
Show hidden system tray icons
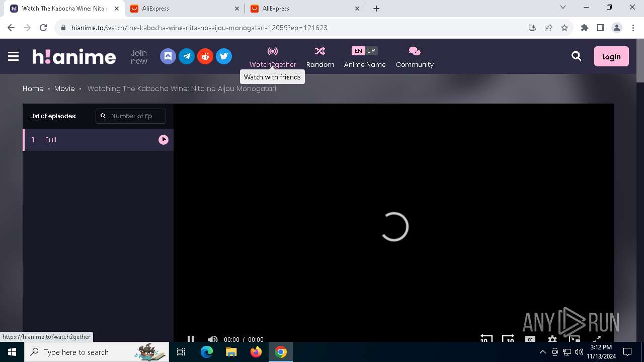tap(543, 352)
